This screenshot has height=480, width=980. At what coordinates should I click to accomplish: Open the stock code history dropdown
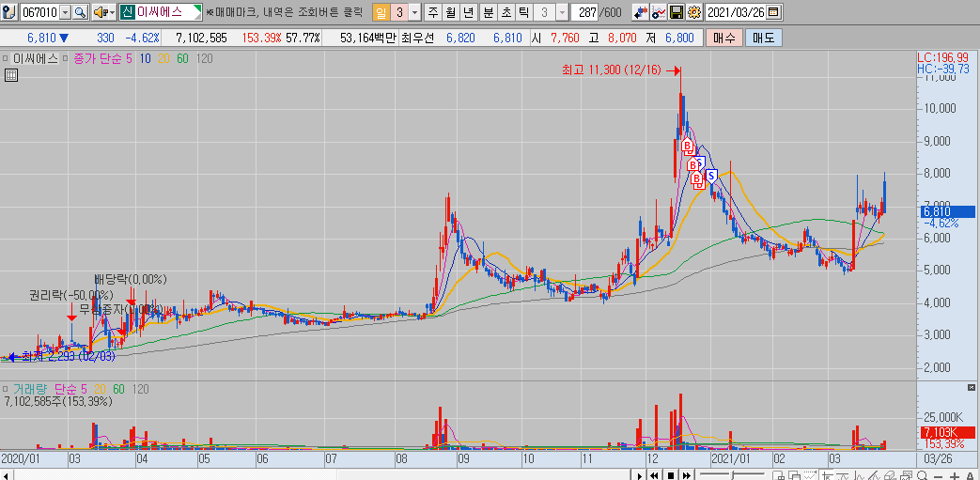coord(65,12)
